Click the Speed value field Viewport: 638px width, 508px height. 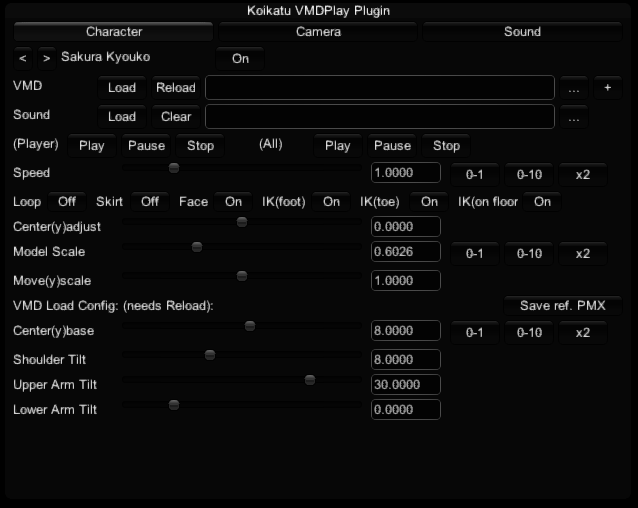click(406, 172)
